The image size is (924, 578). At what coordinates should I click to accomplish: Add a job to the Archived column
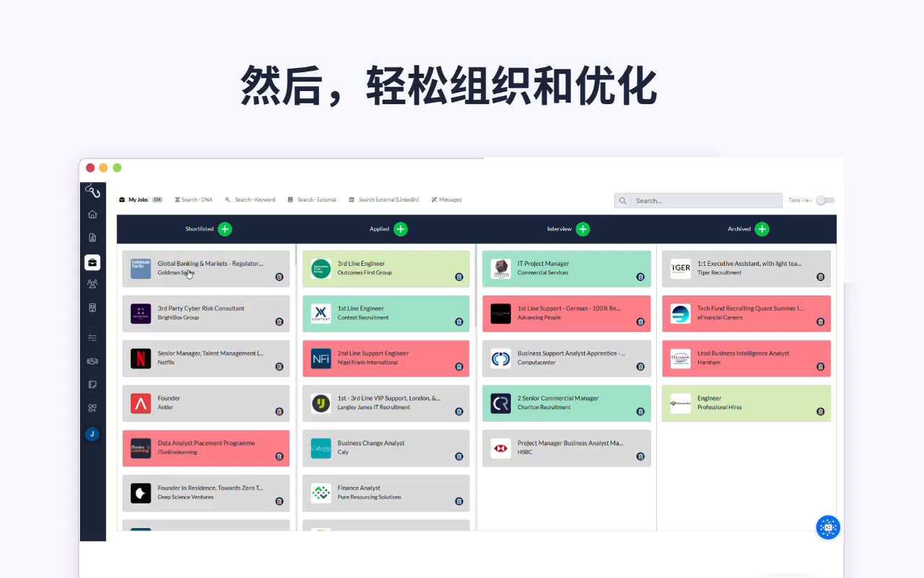pyautogui.click(x=762, y=229)
